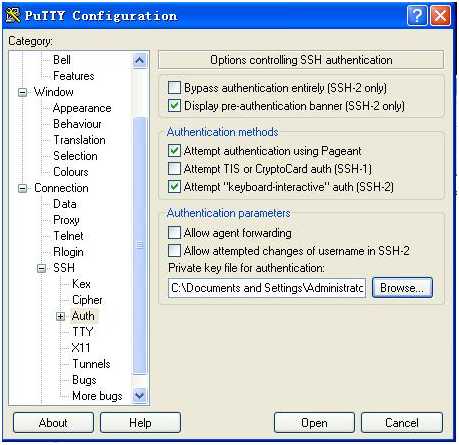The width and height of the screenshot is (459, 445).
Task: Select Features in the category tree
Action: (74, 76)
